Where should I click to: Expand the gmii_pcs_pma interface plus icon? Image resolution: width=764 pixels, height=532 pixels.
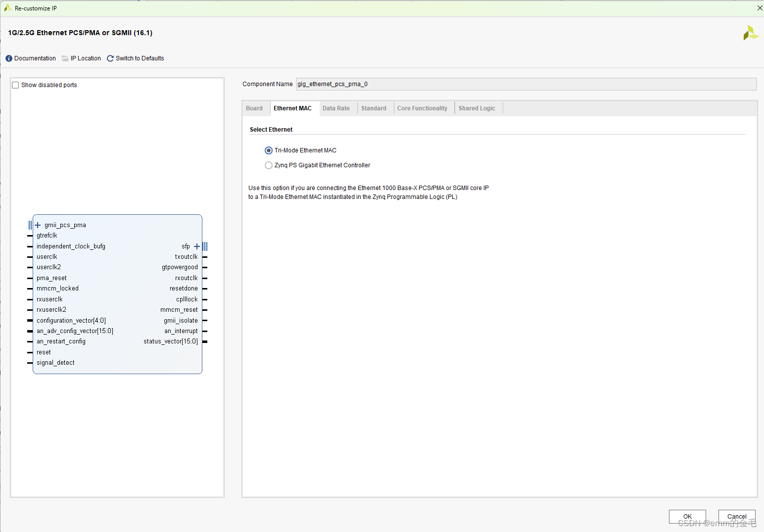click(38, 225)
